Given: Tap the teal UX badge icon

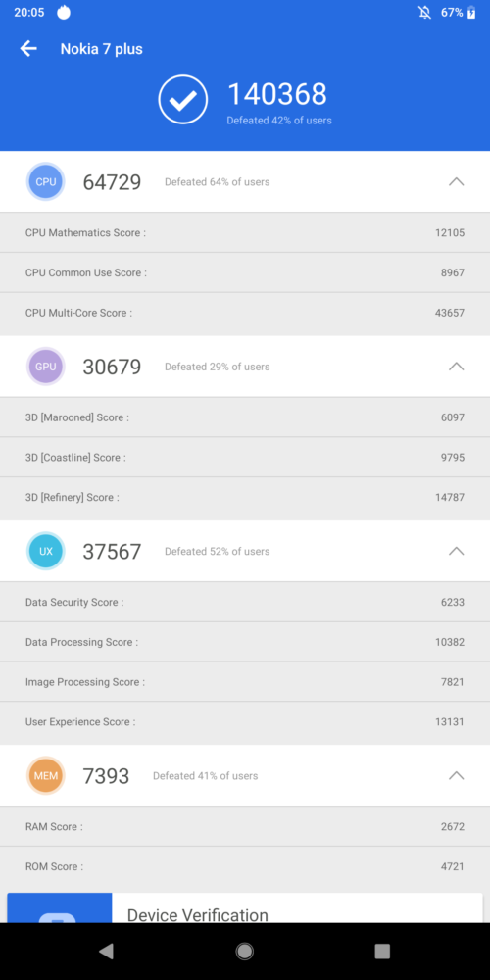Looking at the screenshot, I should click(x=46, y=551).
